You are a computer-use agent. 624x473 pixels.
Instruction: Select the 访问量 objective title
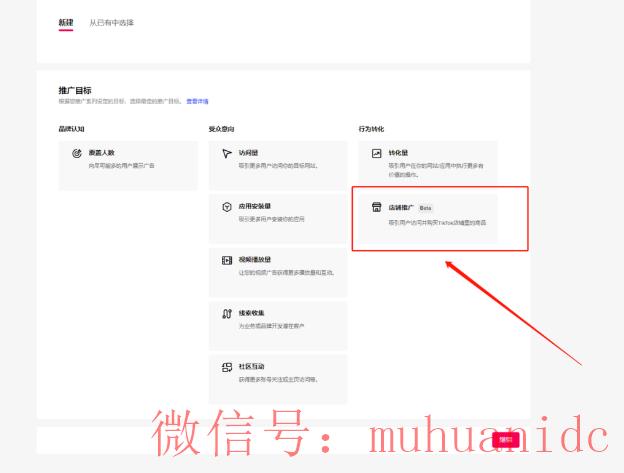[248, 153]
